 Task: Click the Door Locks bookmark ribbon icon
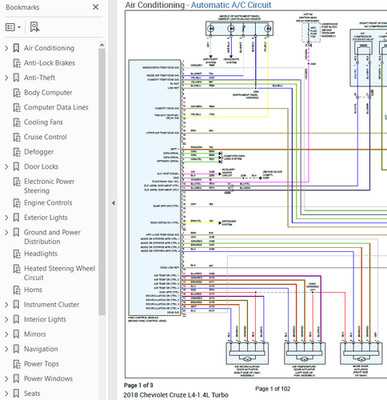[16, 167]
